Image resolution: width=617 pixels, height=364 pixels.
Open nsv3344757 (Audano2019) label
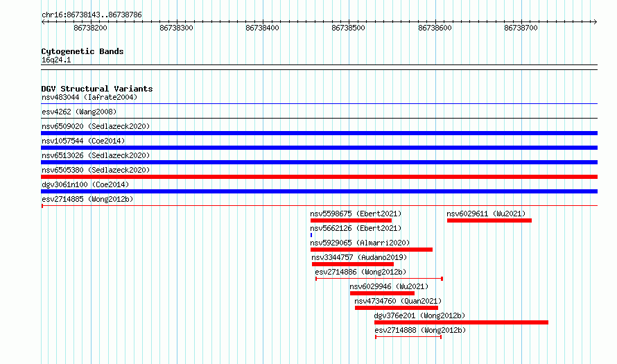tap(359, 257)
